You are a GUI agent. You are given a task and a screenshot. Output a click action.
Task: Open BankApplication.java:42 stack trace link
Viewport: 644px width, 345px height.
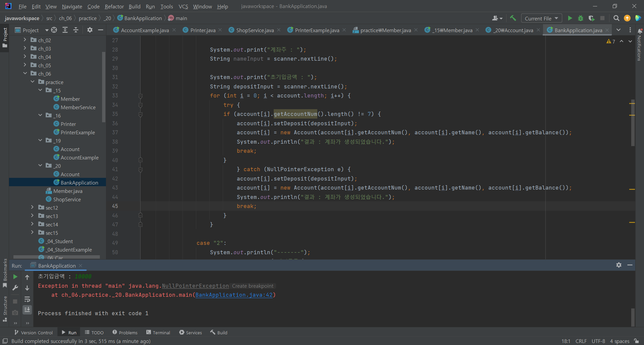pyautogui.click(x=234, y=295)
